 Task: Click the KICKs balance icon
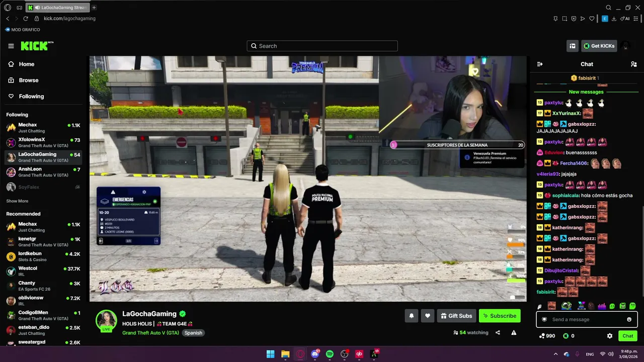tap(569, 336)
